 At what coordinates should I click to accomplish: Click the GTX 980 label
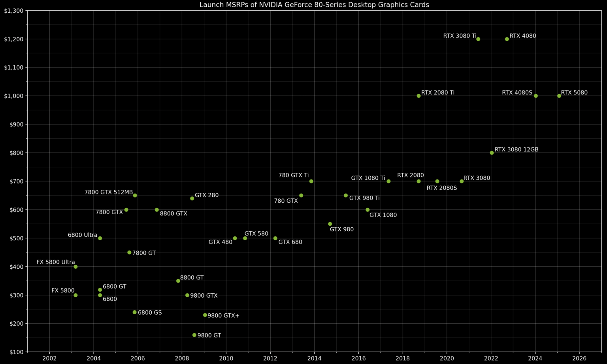click(342, 230)
